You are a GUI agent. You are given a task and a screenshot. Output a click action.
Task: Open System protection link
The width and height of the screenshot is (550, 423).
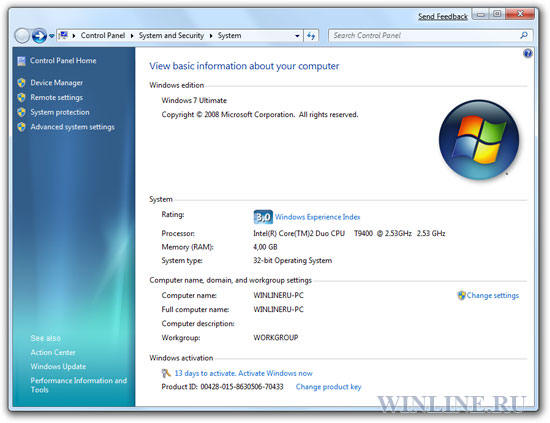click(60, 112)
